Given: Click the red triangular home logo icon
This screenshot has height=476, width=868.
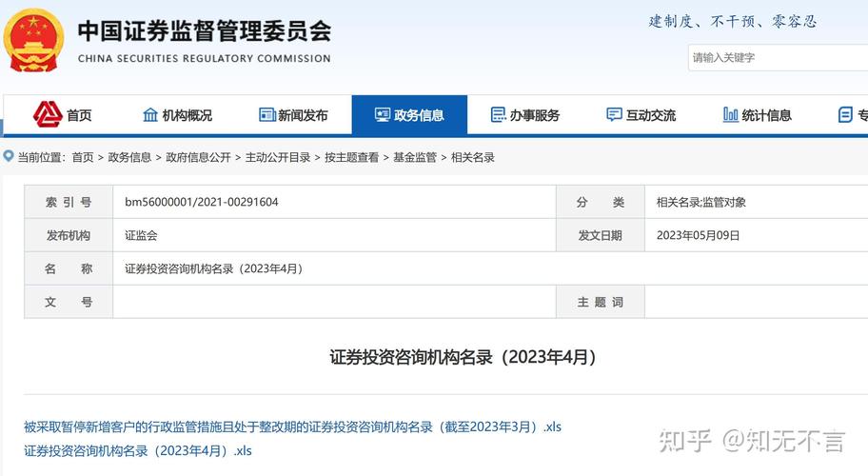Looking at the screenshot, I should [48, 114].
